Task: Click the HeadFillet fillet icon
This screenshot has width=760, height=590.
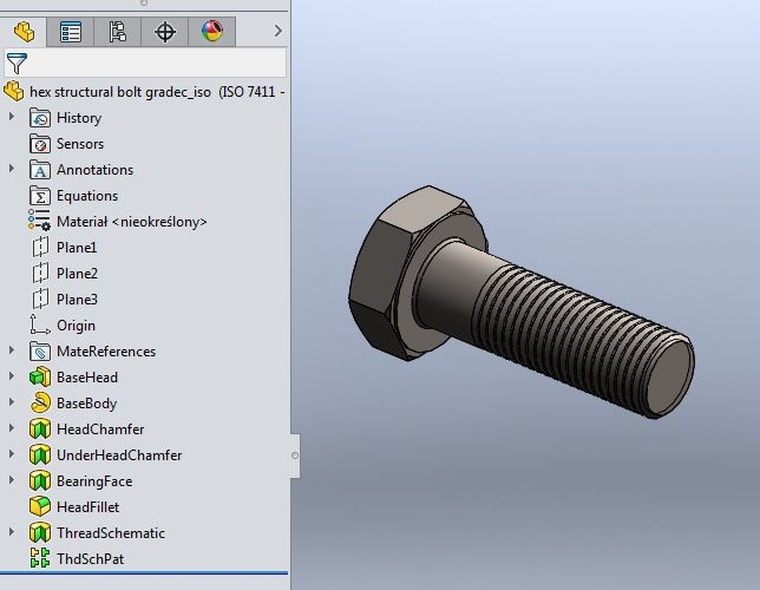Action: (40, 507)
